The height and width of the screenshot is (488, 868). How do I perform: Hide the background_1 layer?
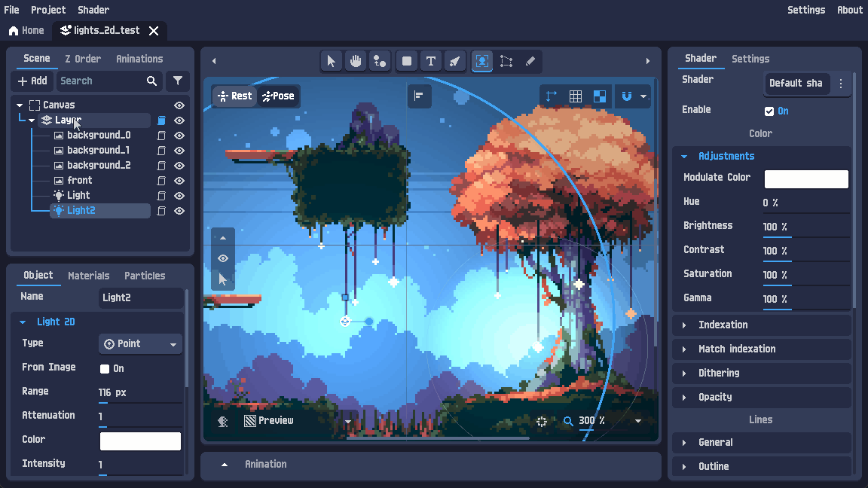coord(179,151)
